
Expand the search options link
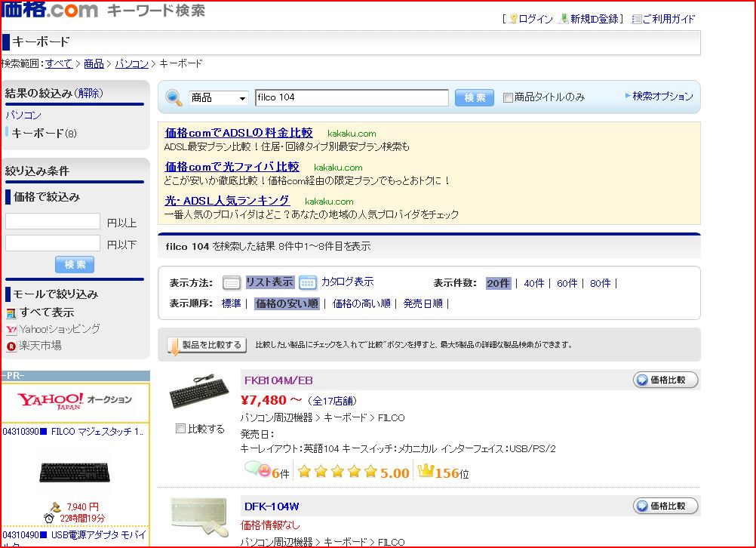(658, 96)
